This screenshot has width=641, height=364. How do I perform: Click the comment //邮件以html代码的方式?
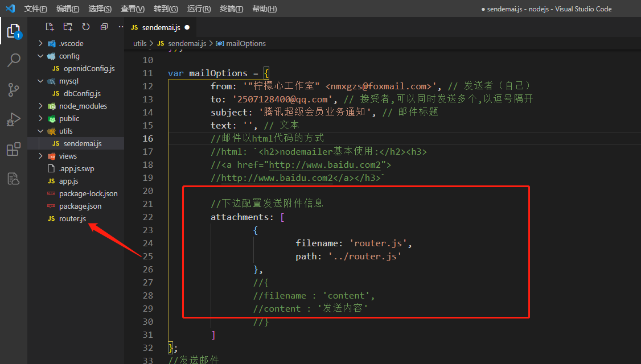coord(268,138)
